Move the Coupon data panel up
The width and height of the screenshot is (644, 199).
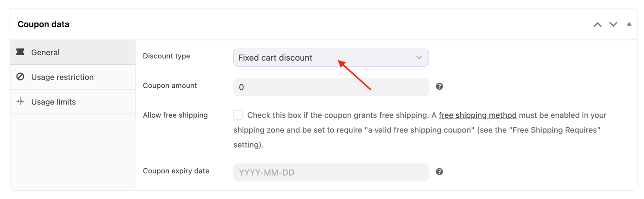[598, 24]
